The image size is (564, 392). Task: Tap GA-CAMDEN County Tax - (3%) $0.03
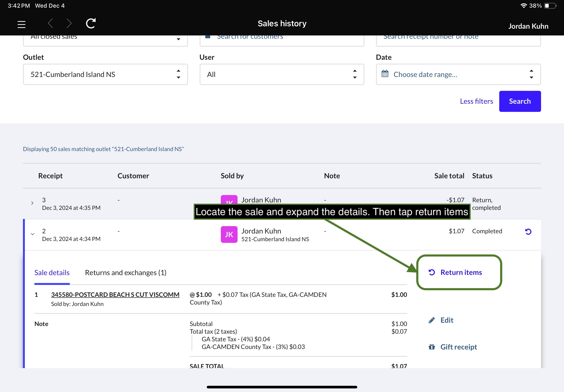[x=253, y=347]
